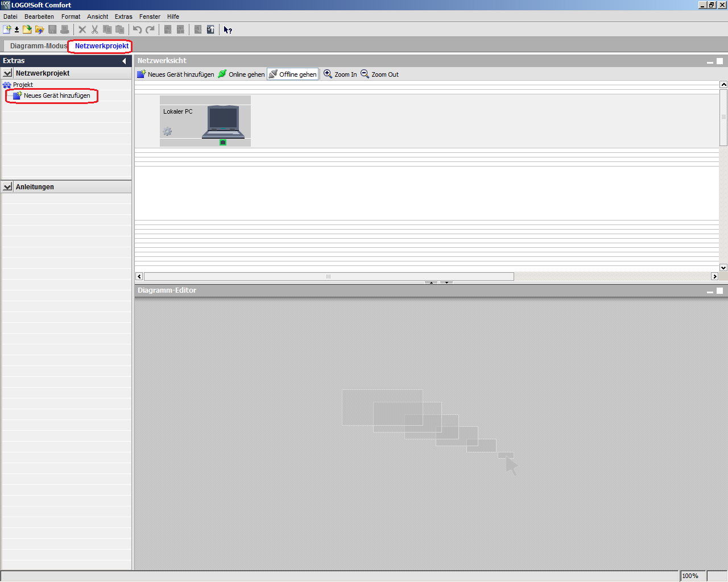Click the Netzwerksicht scrollbar up arrow
Image resolution: width=728 pixels, height=582 pixels.
(x=723, y=84)
